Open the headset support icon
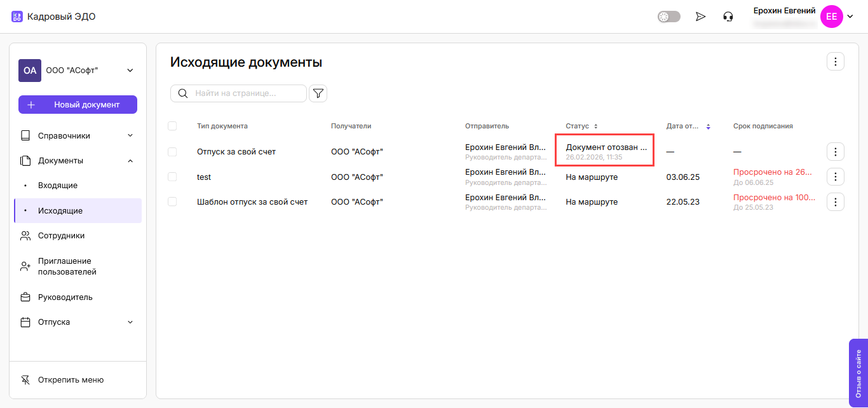The width and height of the screenshot is (868, 408). (728, 17)
